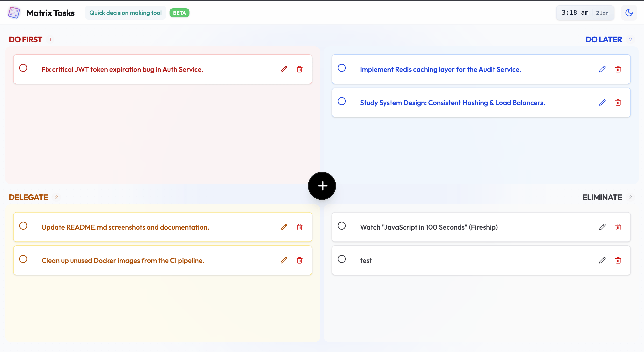Delete the JWT token expiration task

(299, 69)
